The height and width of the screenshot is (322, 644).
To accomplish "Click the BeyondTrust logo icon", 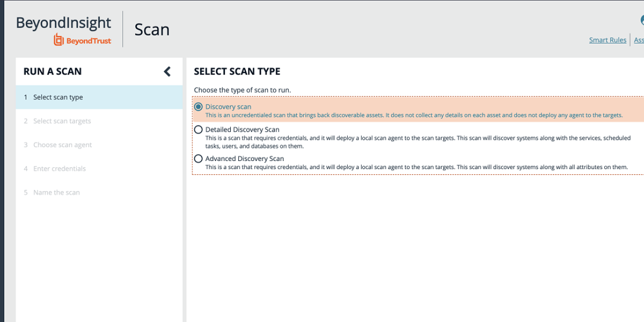I will coord(58,40).
